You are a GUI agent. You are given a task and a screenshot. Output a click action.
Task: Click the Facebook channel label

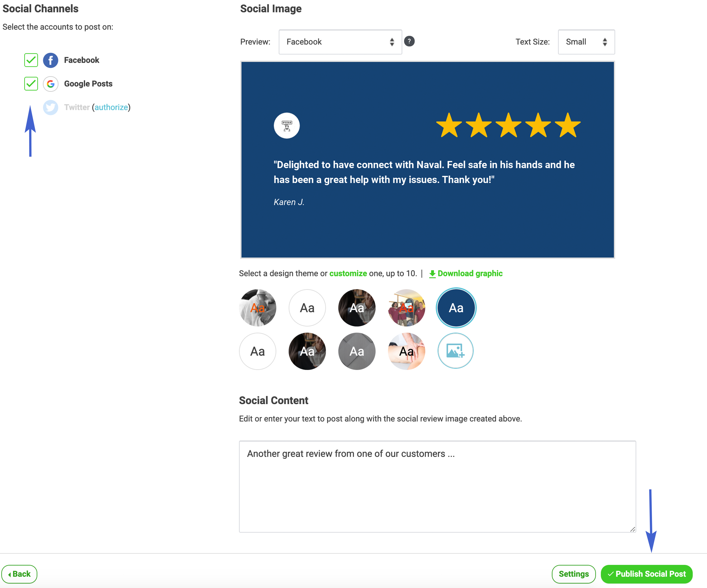coord(81,60)
